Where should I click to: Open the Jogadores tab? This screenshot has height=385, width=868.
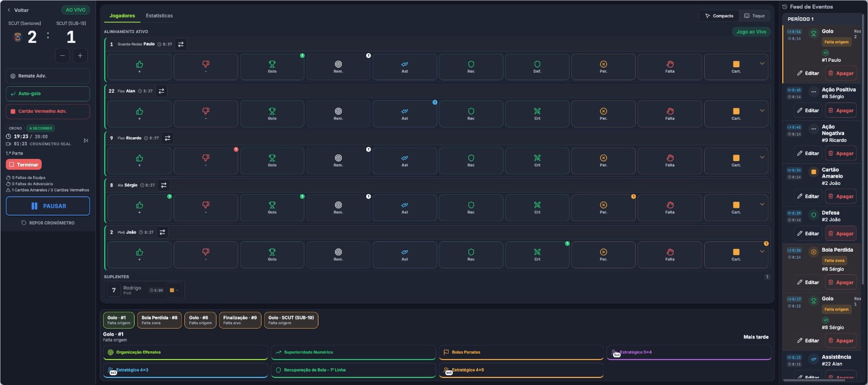click(x=122, y=16)
